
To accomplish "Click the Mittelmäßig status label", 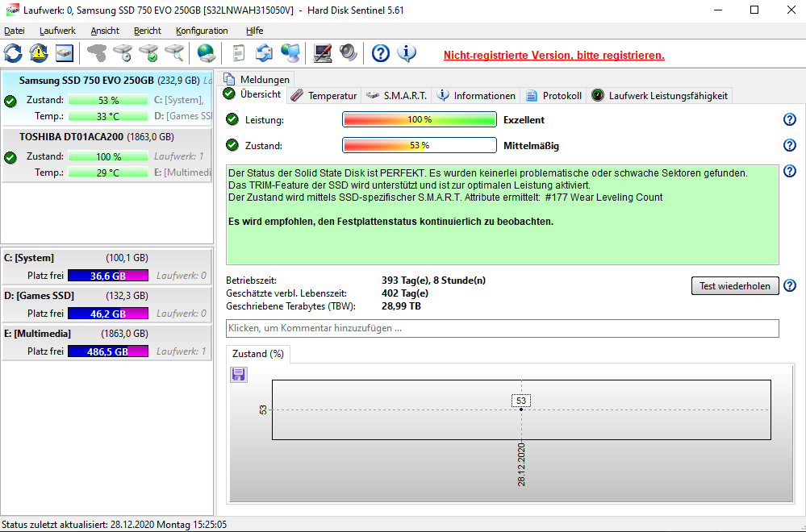I will click(531, 146).
